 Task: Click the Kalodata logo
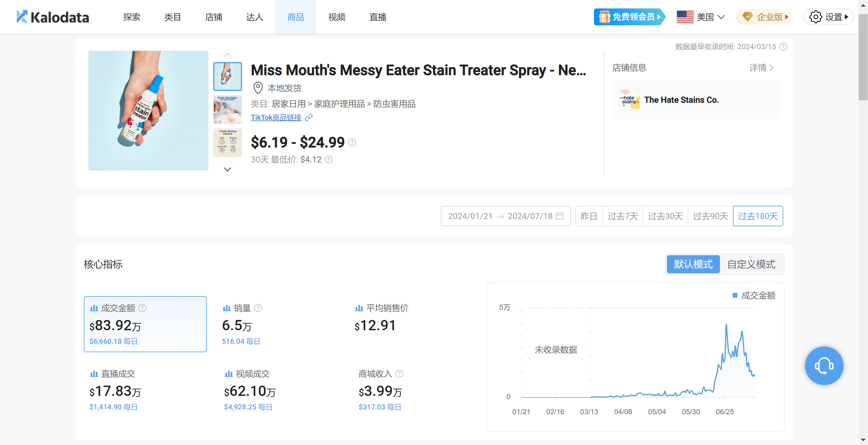pyautogui.click(x=53, y=17)
